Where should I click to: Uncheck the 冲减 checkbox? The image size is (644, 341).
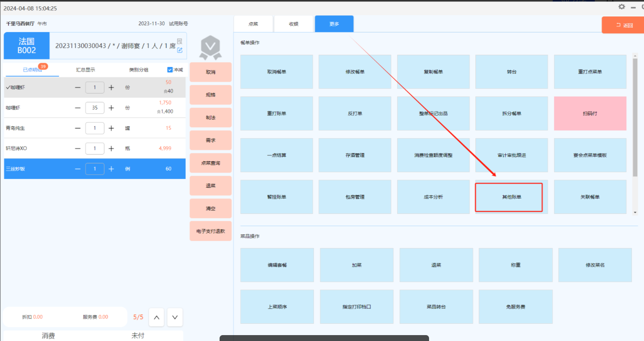pos(170,70)
